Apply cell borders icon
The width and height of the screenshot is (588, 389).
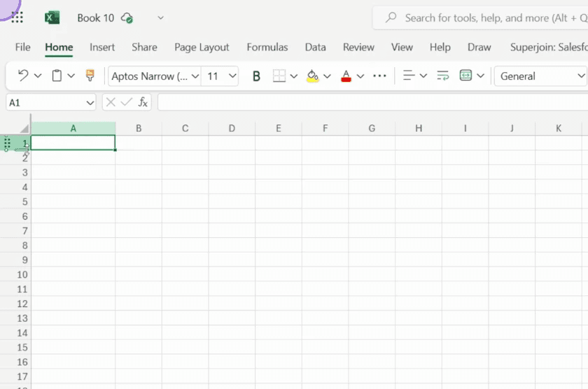click(279, 76)
